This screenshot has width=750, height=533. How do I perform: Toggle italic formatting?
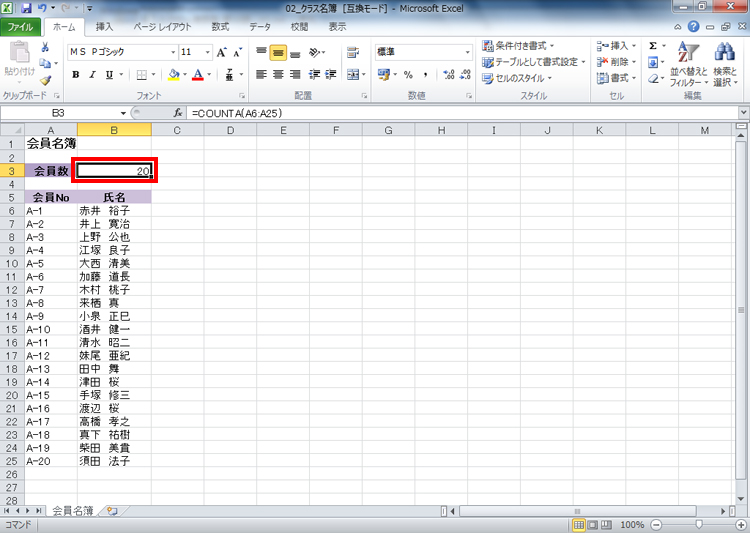coord(93,75)
